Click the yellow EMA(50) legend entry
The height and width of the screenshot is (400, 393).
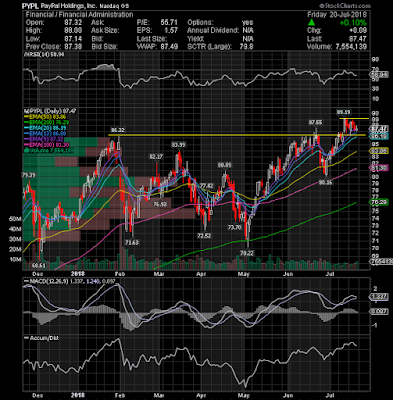45,117
